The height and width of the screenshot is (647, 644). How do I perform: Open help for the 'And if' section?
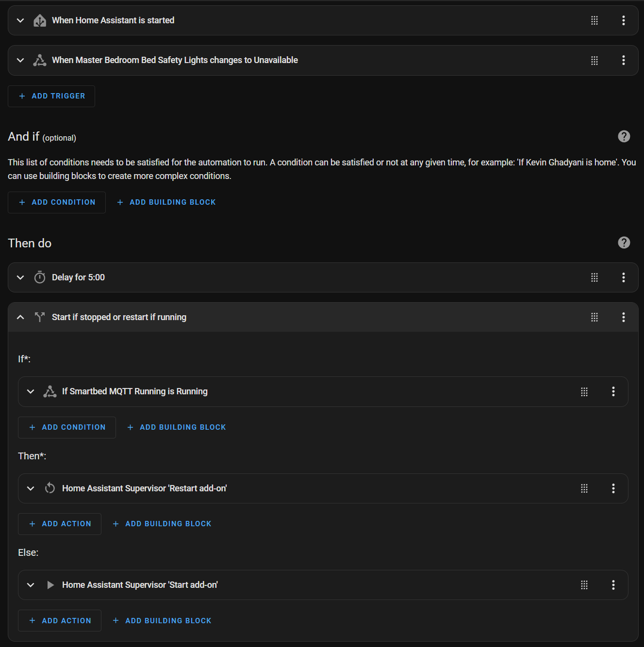pyautogui.click(x=624, y=136)
